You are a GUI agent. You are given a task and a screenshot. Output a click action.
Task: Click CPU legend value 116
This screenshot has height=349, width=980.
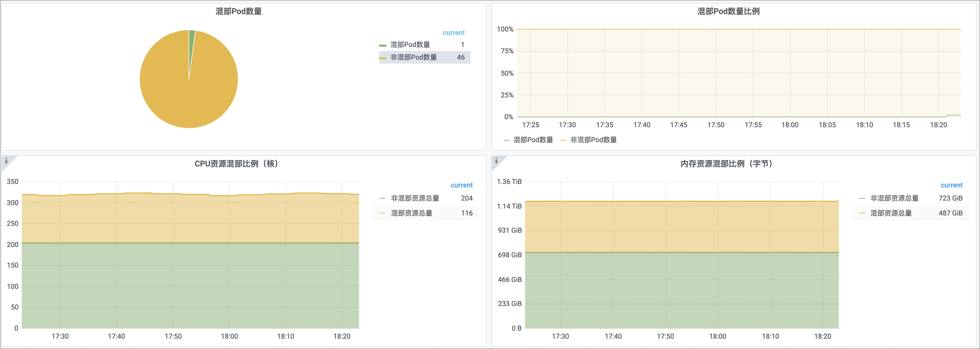tap(467, 213)
